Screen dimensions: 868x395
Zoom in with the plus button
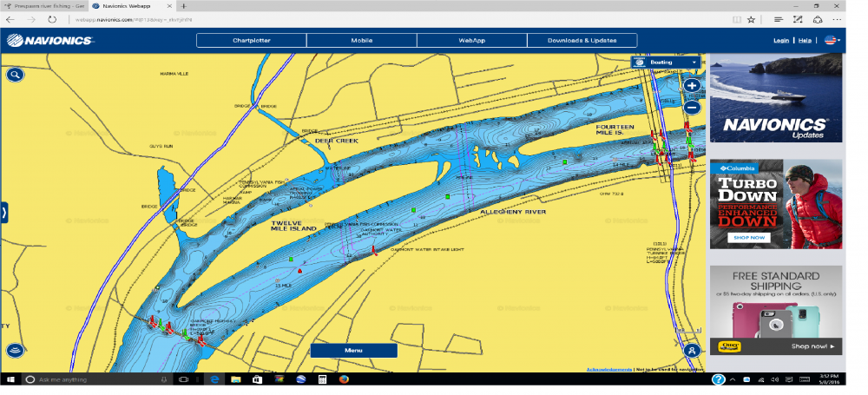click(x=692, y=86)
